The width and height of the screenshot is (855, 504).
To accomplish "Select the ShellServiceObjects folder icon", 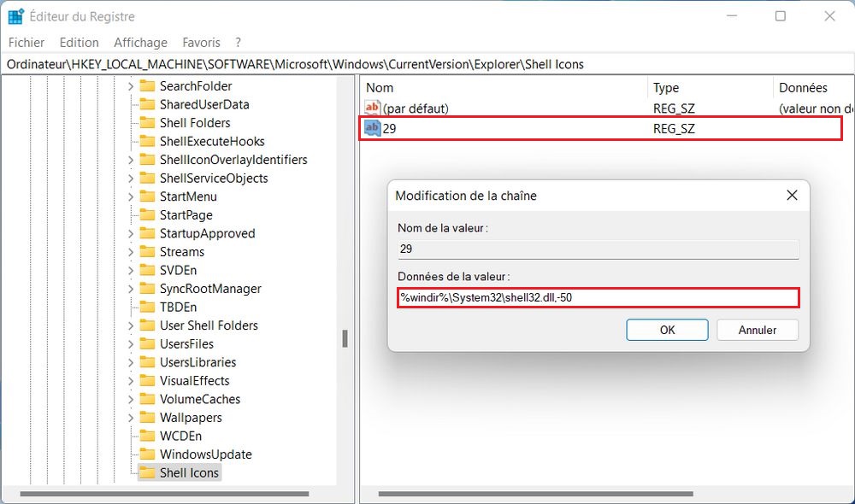I will point(147,179).
